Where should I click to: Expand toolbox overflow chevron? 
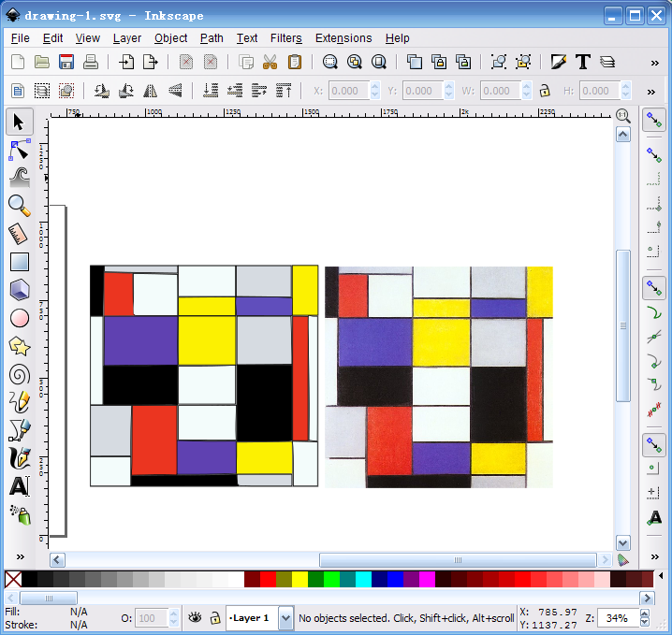(x=21, y=556)
